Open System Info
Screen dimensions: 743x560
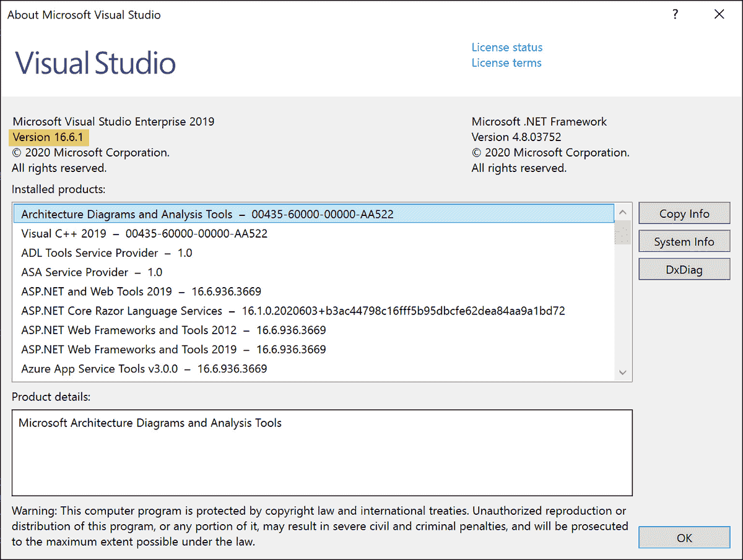(x=684, y=241)
